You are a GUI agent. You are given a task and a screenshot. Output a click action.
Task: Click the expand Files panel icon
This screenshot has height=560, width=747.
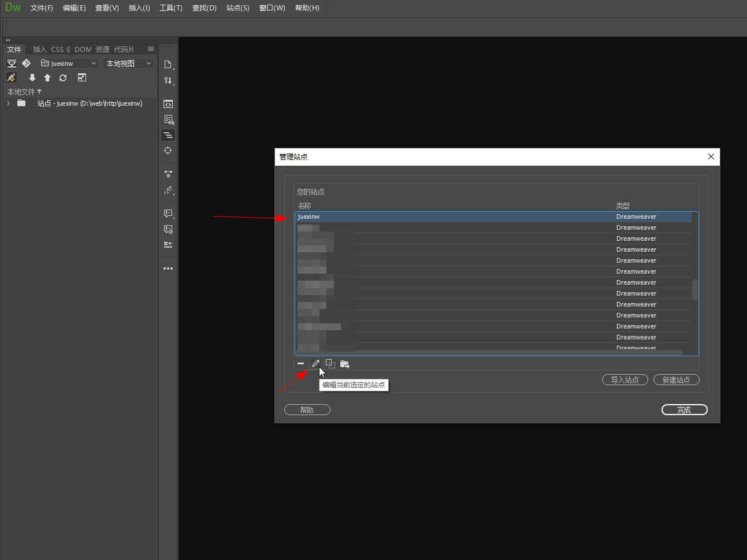pos(82,77)
